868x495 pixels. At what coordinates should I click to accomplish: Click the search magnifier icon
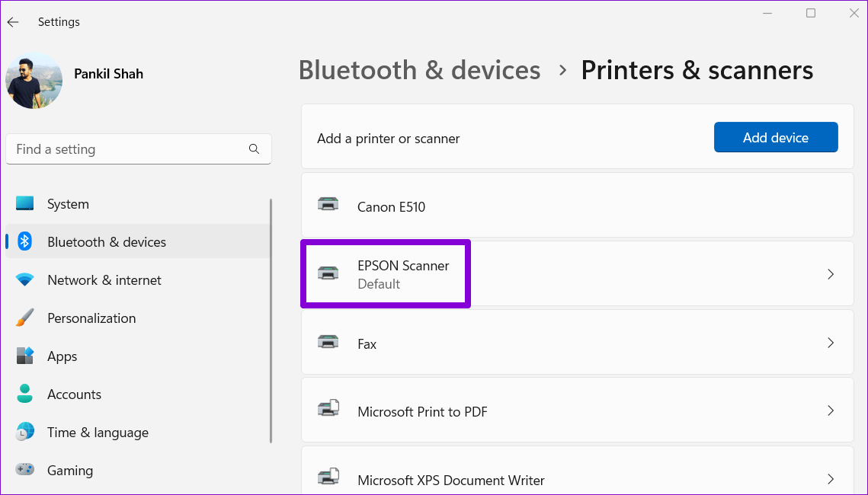(254, 148)
